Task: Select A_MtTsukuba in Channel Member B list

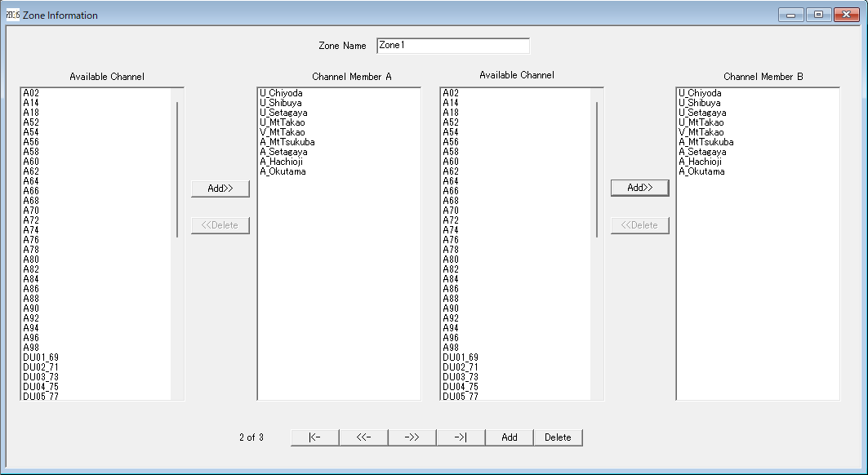Action: pyautogui.click(x=706, y=142)
